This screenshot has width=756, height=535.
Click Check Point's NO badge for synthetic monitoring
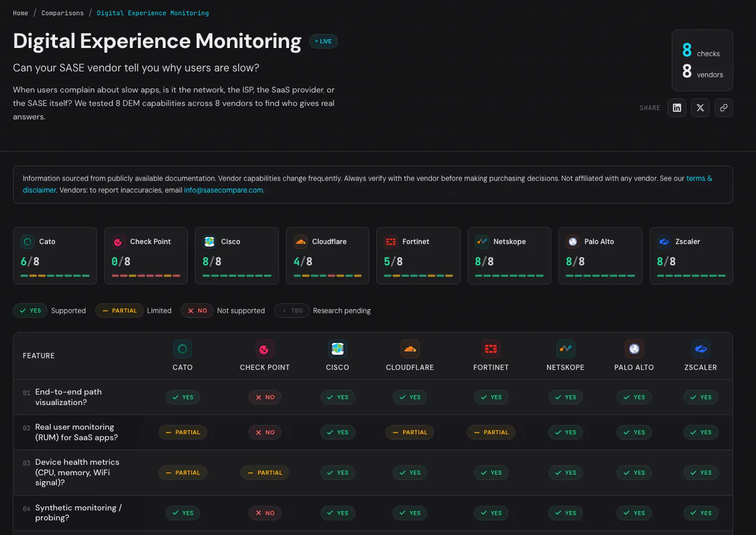click(265, 513)
